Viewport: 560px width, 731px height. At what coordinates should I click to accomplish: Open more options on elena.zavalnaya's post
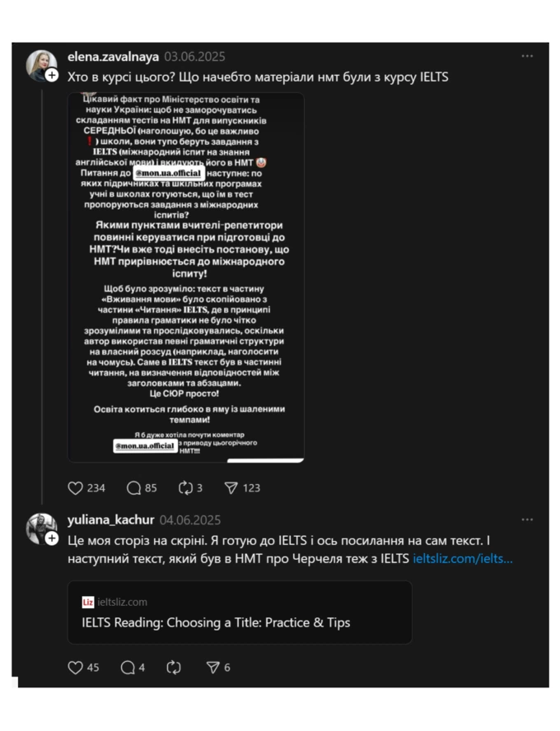(x=527, y=57)
